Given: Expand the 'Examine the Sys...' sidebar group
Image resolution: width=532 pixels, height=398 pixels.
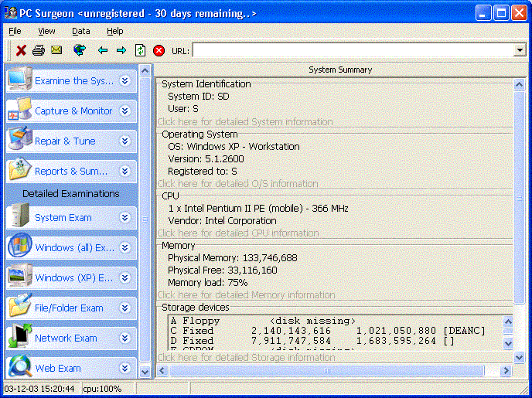Looking at the screenshot, I should pos(124,80).
